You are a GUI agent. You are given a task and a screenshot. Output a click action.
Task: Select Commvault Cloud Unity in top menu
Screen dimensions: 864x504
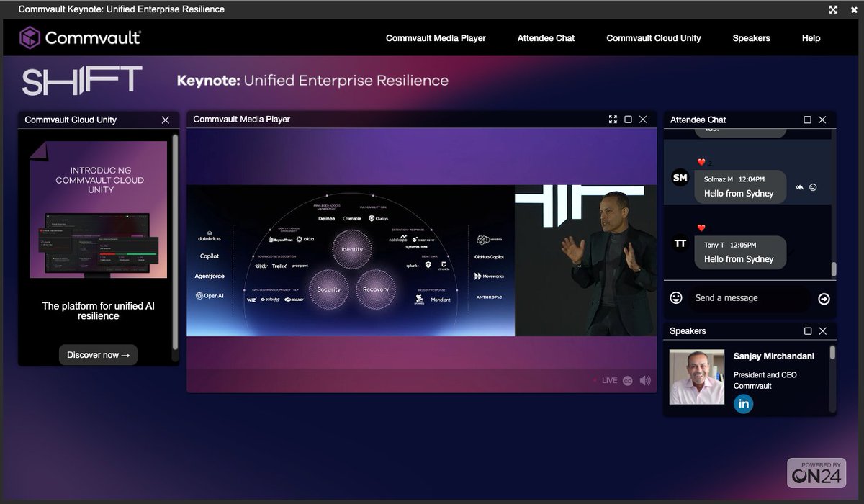point(654,38)
